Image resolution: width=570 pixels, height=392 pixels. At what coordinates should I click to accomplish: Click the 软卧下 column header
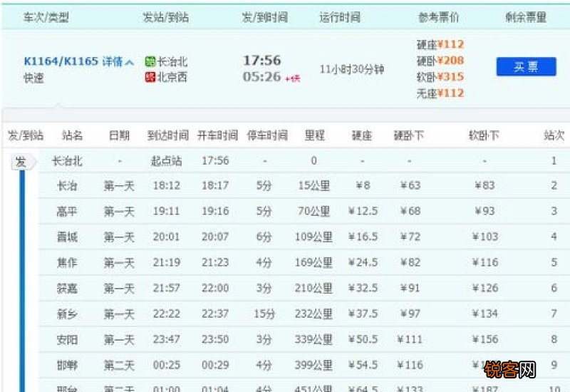point(484,135)
